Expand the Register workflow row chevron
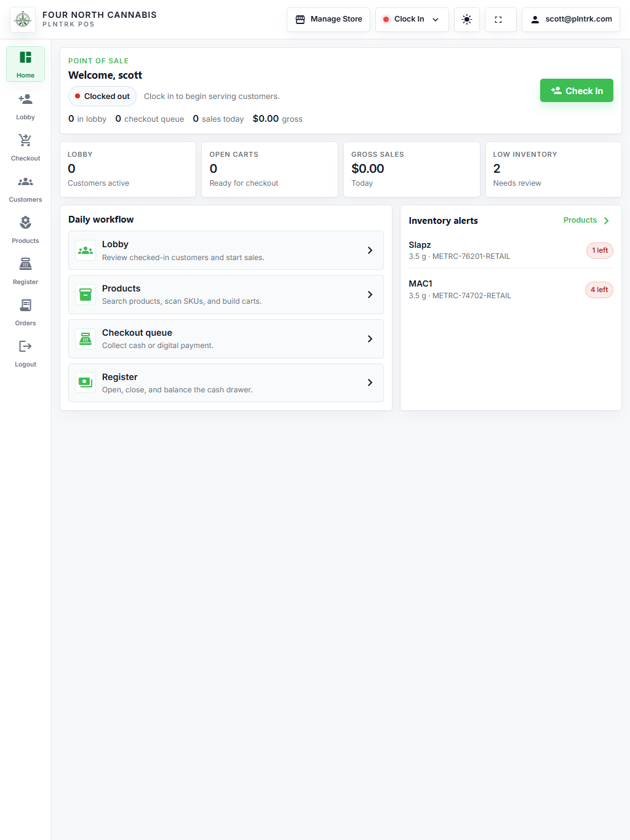 [370, 382]
